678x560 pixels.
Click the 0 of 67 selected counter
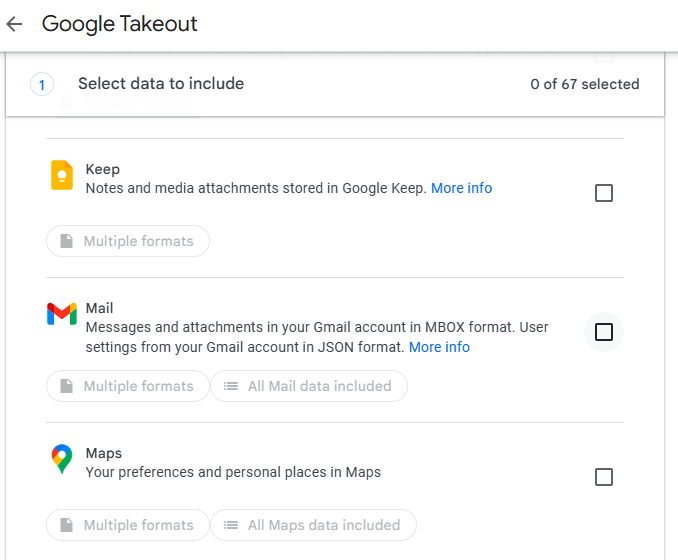click(x=584, y=84)
